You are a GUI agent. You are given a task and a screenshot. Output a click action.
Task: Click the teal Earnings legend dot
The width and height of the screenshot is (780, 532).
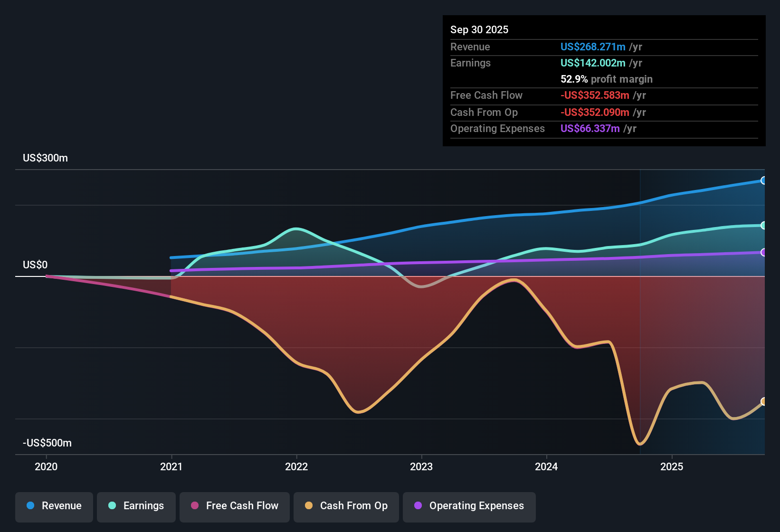111,506
